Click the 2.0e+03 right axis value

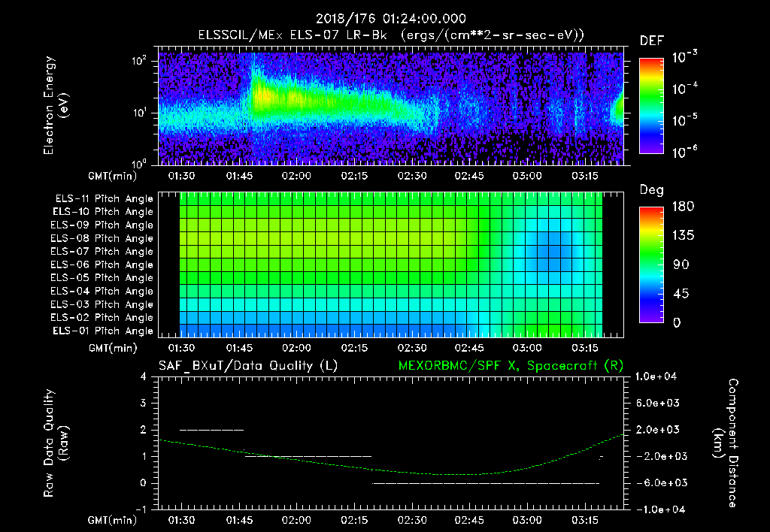click(658, 430)
